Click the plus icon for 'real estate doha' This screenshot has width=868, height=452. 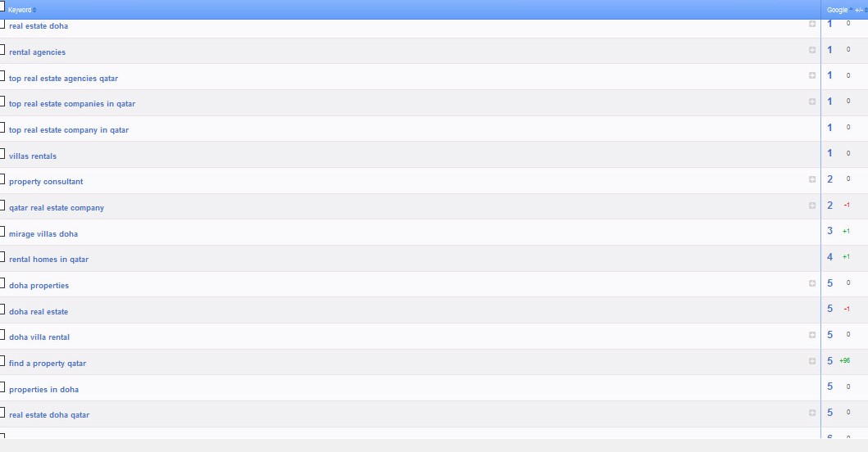coord(812,25)
